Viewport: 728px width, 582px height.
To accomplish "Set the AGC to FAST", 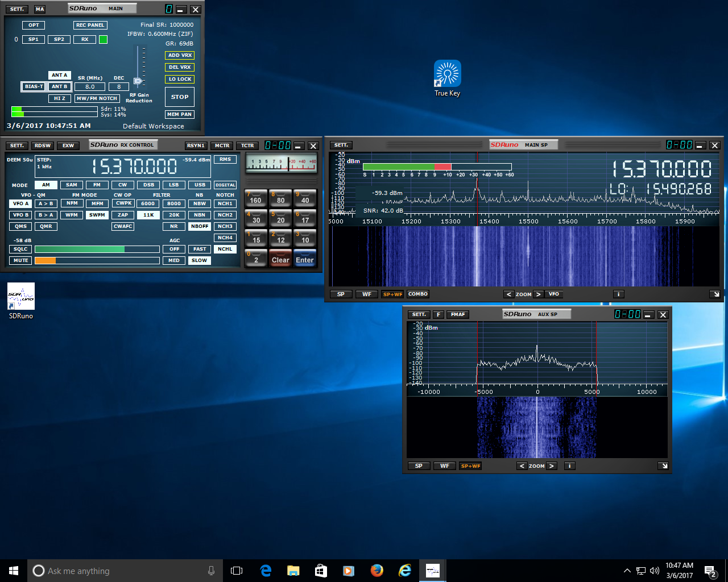I will pyautogui.click(x=200, y=249).
